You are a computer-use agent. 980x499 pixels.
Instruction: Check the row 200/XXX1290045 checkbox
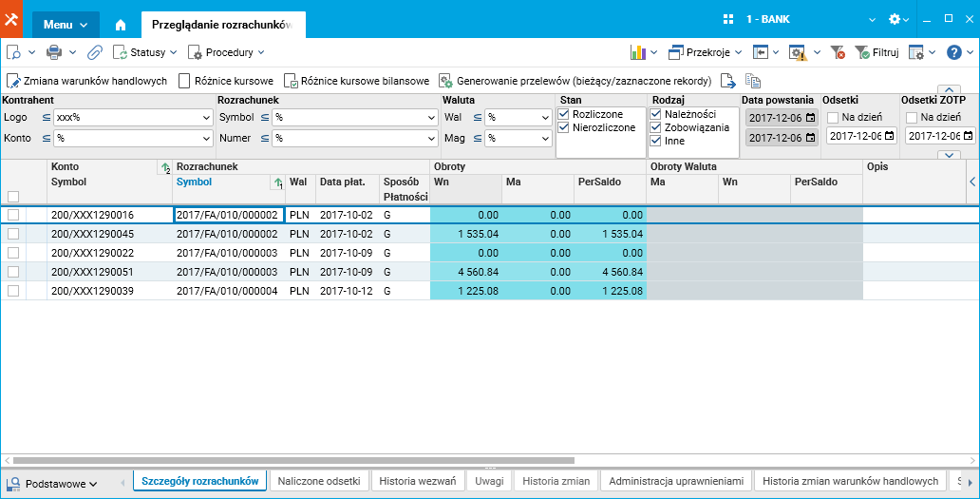[x=13, y=234]
